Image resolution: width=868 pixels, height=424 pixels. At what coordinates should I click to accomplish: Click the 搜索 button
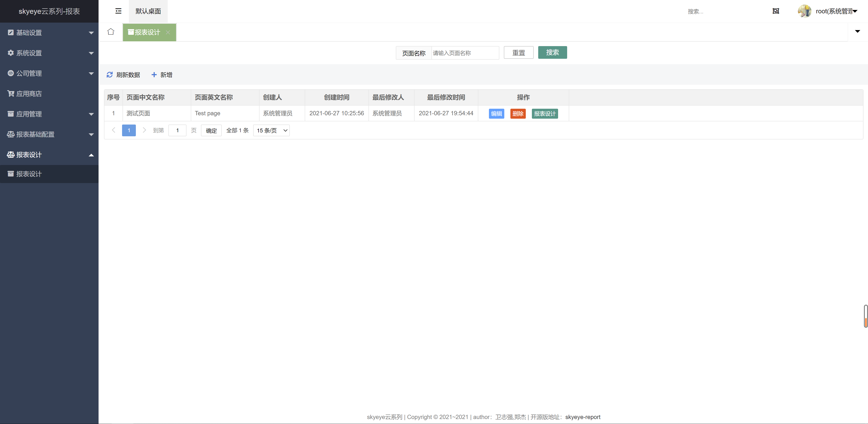pyautogui.click(x=552, y=53)
